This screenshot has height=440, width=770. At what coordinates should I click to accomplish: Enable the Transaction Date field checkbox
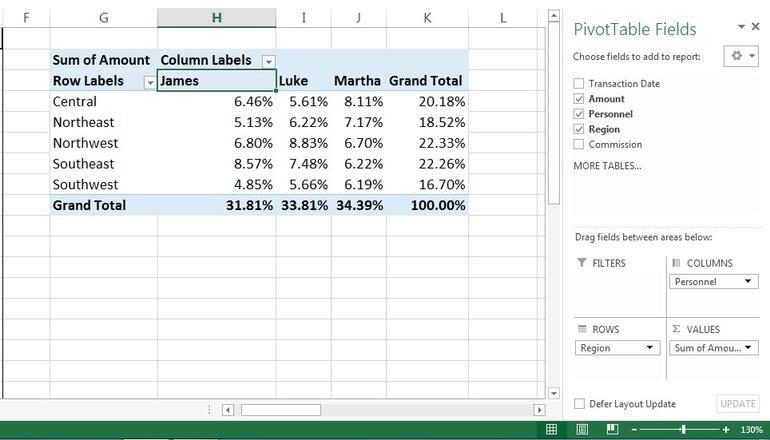(x=579, y=84)
